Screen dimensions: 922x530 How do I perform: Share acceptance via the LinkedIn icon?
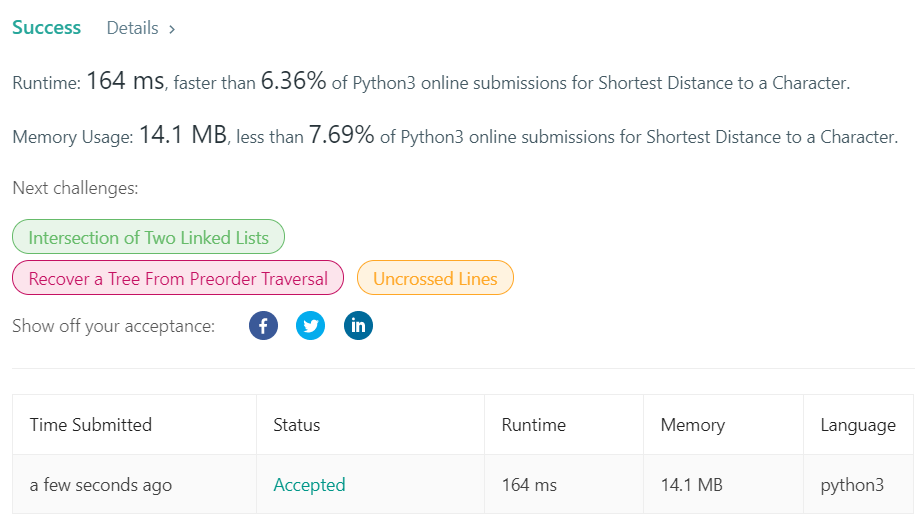[x=358, y=325]
